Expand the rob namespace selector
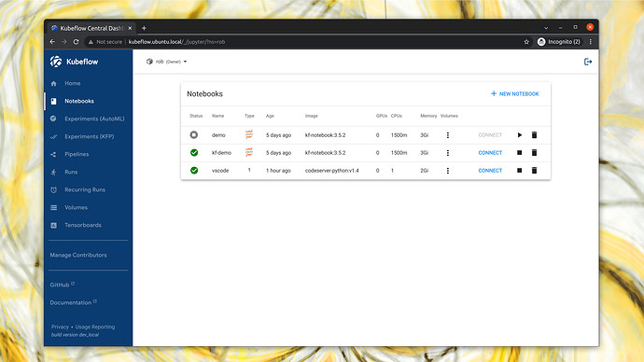This screenshot has width=644, height=362. pos(167,62)
